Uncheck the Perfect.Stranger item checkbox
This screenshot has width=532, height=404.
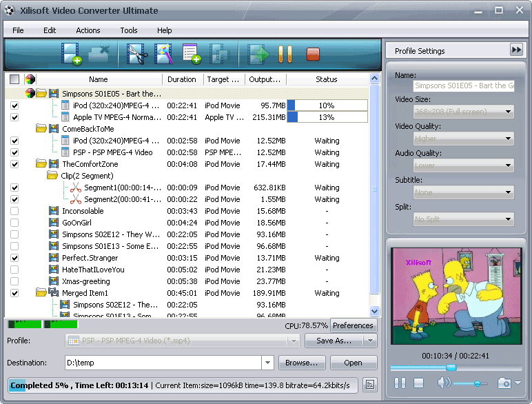click(14, 258)
